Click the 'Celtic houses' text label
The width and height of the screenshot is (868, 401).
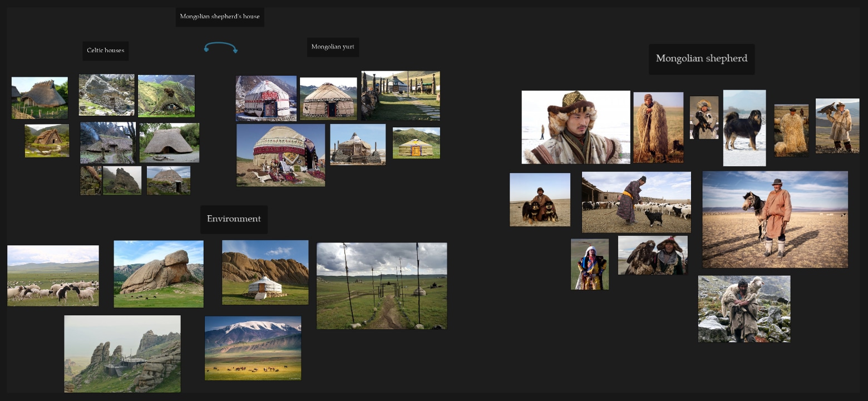pyautogui.click(x=106, y=51)
